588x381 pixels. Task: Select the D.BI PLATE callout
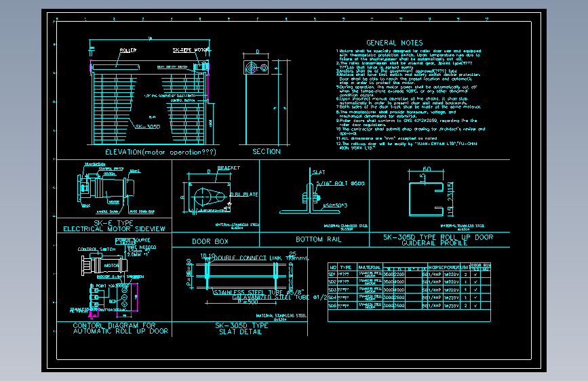pyautogui.click(x=243, y=195)
